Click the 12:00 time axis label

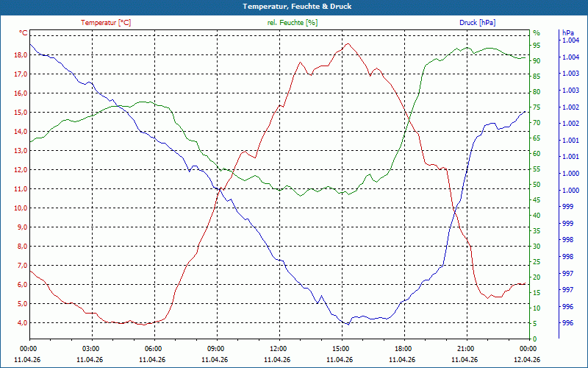(x=278, y=349)
